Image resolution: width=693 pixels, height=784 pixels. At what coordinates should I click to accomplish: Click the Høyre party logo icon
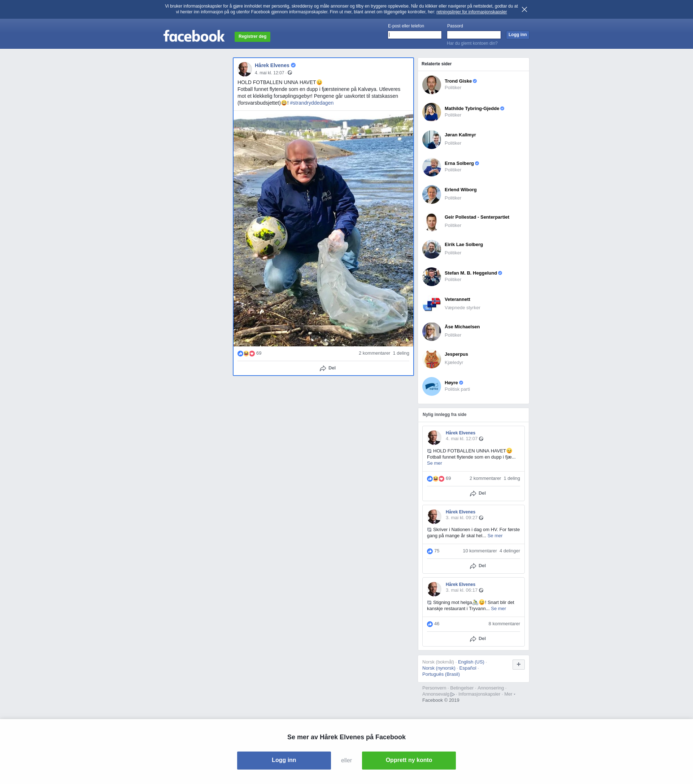(431, 386)
